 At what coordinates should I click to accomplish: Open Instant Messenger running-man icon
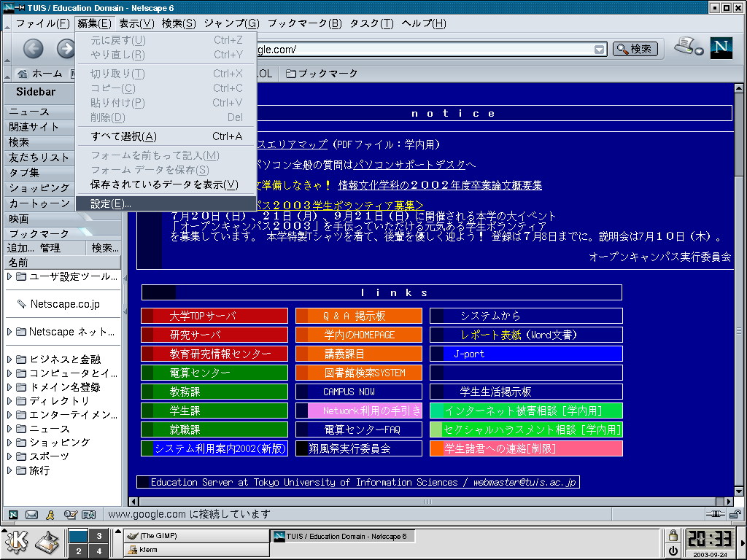click(50, 514)
